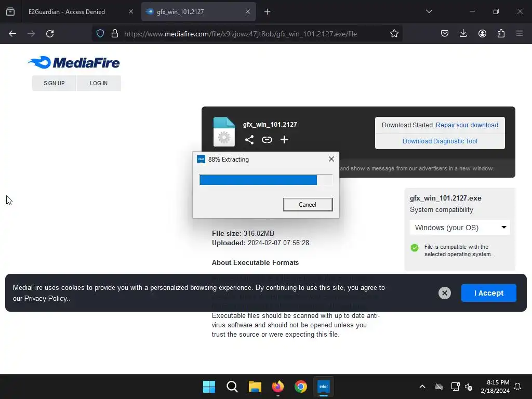Close the gfx_win_101.2127 tab
This screenshot has width=532, height=399.
pyautogui.click(x=248, y=11)
